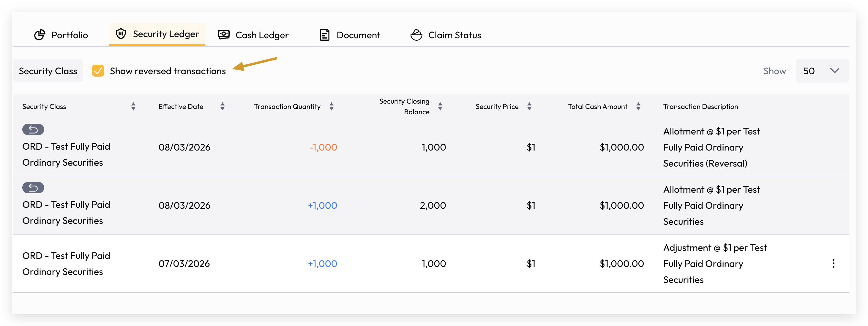The image size is (868, 326).
Task: Click reversal badge on the -1,000 row
Action: (x=33, y=130)
